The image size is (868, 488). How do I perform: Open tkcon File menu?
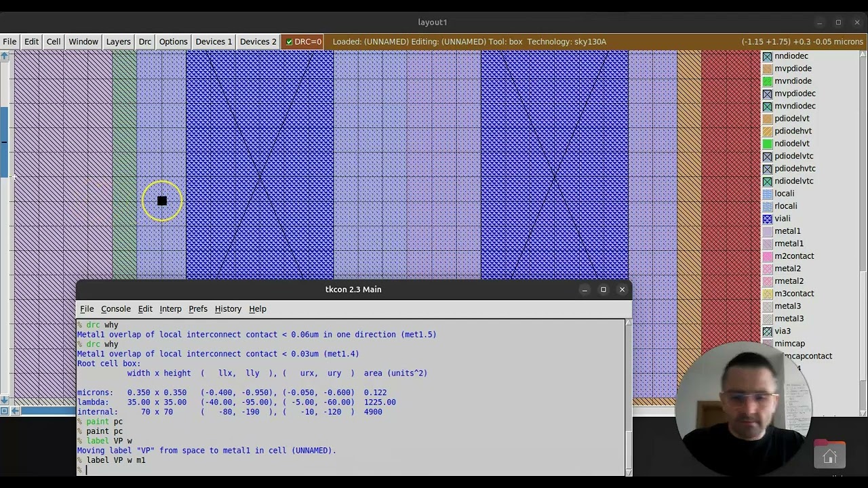coord(87,309)
